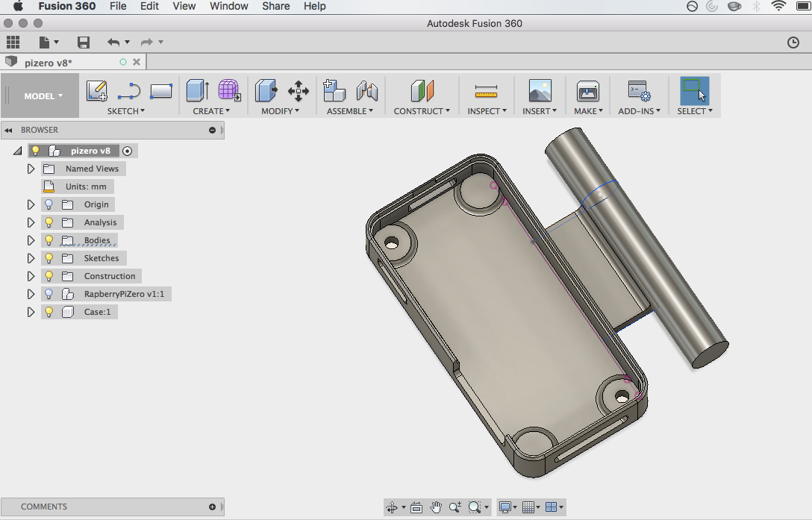Select the Units: mm entry
The width and height of the screenshot is (812, 520).
(78, 187)
